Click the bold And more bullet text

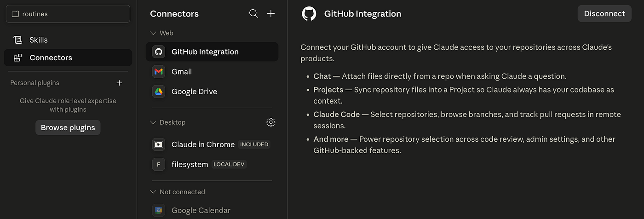click(x=331, y=139)
